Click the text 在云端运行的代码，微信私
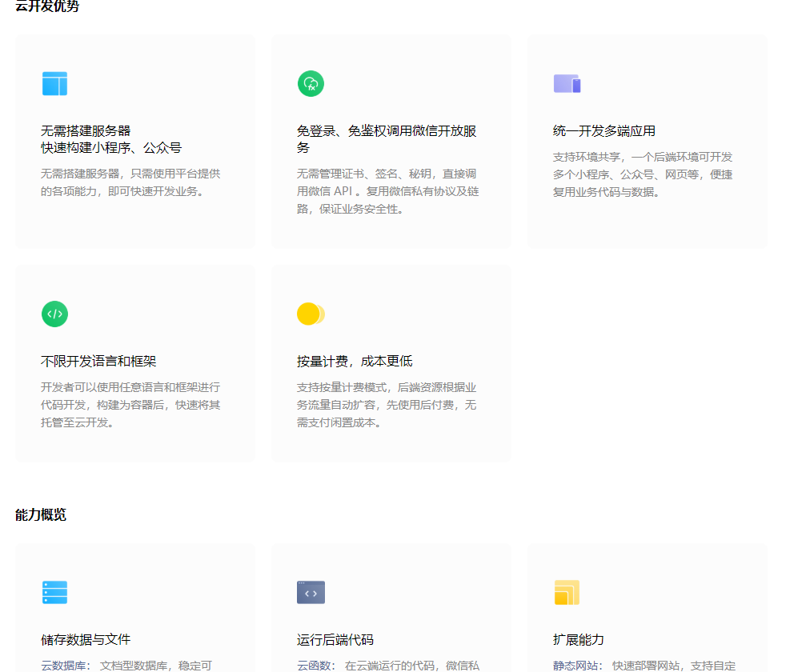 412,666
